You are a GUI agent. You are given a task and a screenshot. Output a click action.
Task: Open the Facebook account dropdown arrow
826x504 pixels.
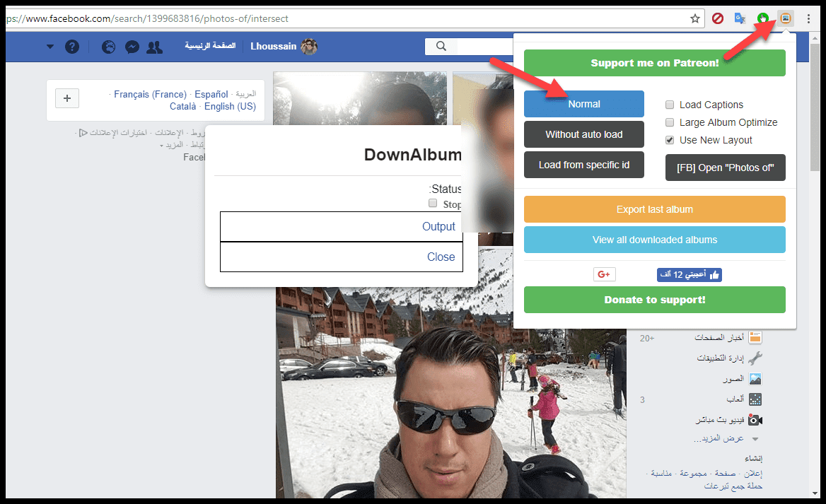[50, 47]
